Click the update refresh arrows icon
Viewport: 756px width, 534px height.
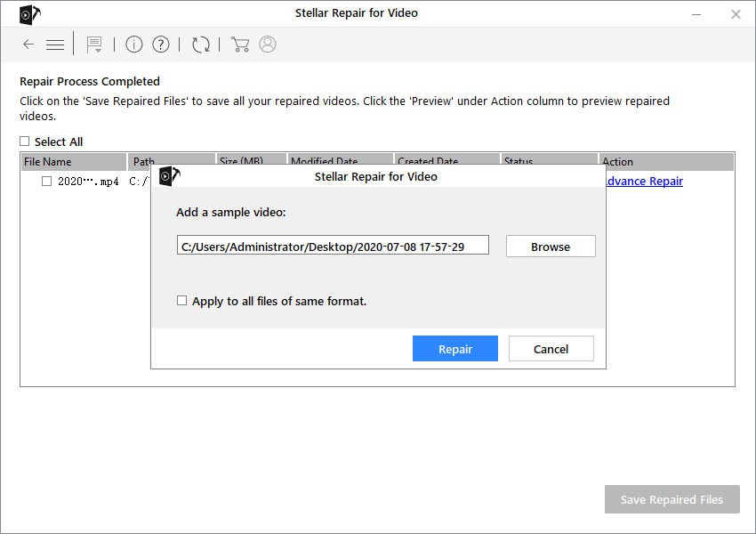tap(201, 44)
